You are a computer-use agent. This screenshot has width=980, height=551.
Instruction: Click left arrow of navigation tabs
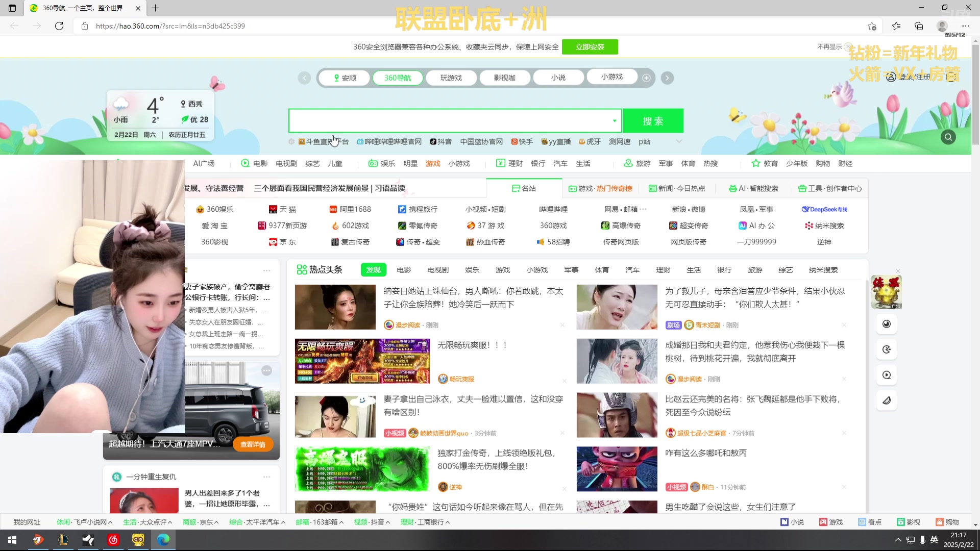pos(304,78)
